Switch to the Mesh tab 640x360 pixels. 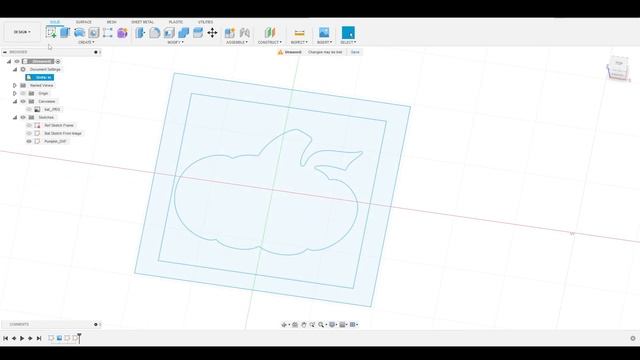point(111,22)
